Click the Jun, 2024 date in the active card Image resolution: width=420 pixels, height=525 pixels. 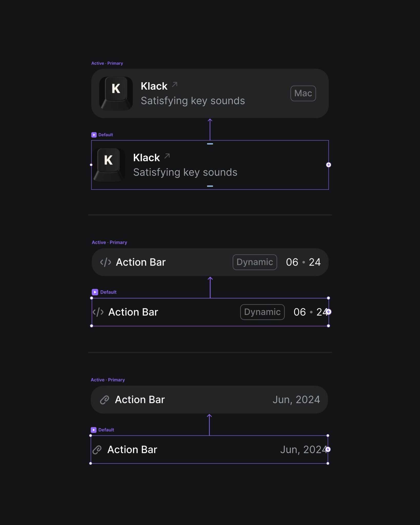(x=297, y=399)
